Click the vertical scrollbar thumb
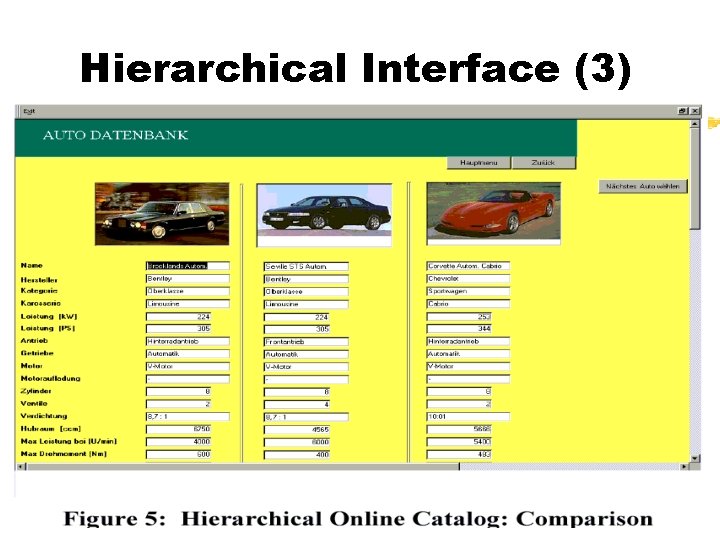Image resolution: width=720 pixels, height=540 pixels. (695, 178)
